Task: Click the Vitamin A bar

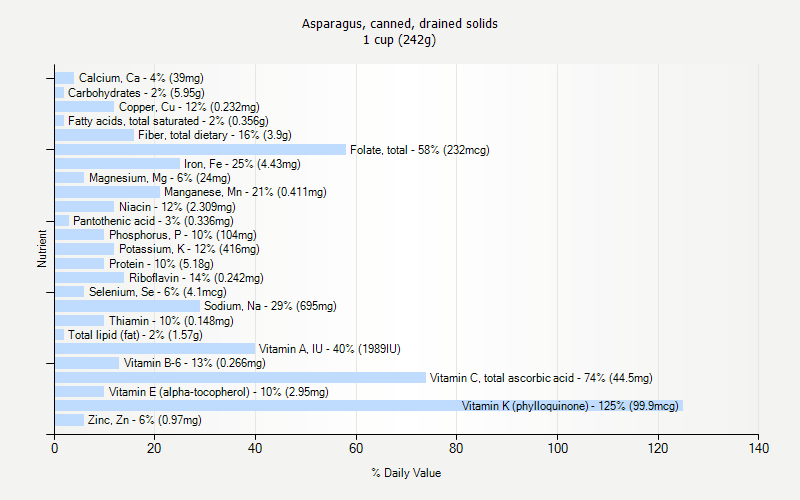Action: (x=155, y=348)
